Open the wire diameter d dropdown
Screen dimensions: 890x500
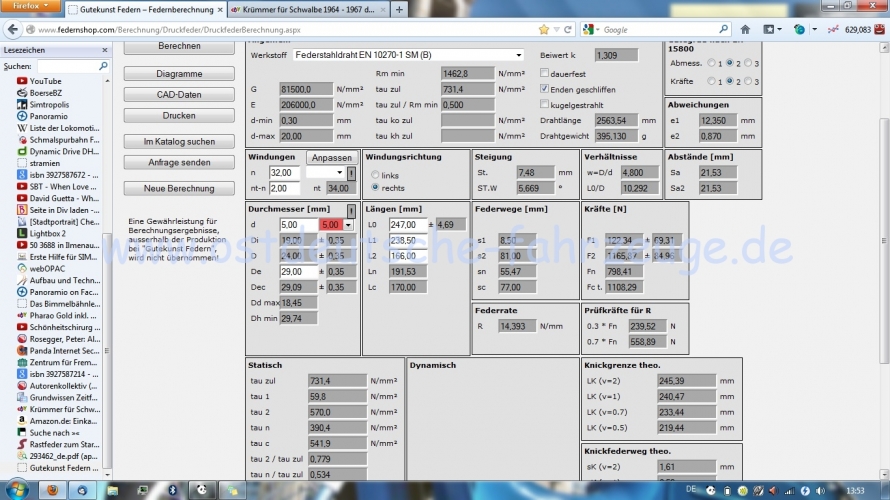348,225
